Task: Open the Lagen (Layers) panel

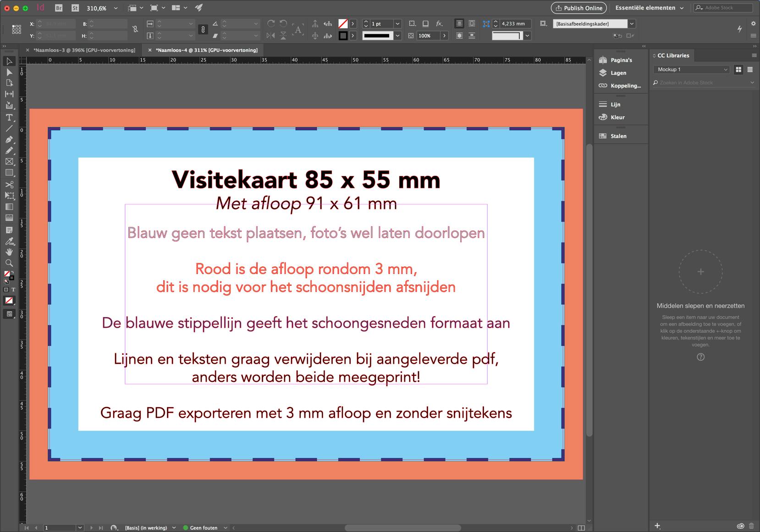Action: tap(617, 73)
